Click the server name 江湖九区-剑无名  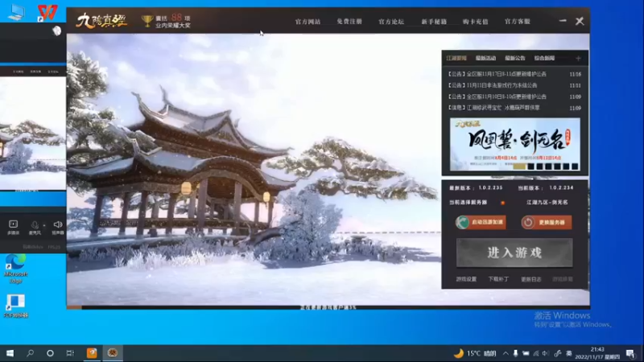pyautogui.click(x=547, y=203)
